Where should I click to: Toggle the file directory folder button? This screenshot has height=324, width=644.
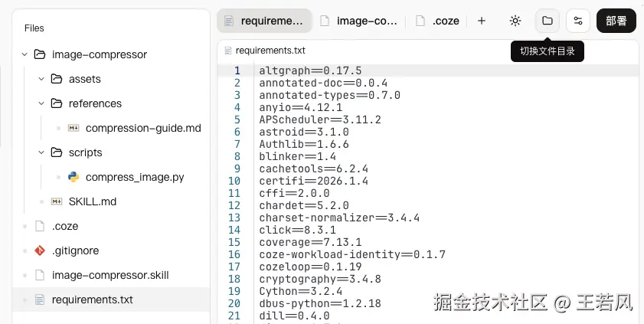click(x=547, y=21)
